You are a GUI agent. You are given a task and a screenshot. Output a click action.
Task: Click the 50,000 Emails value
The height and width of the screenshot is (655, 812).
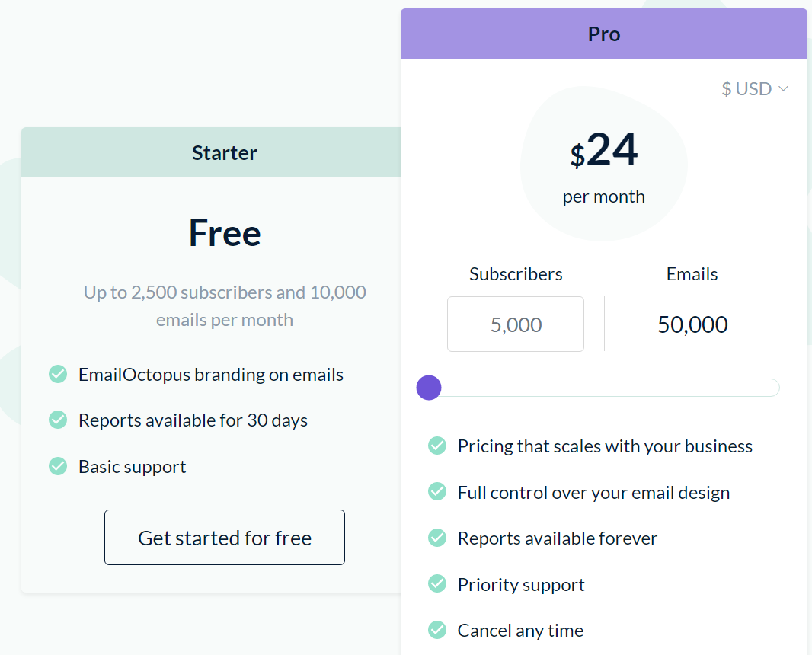[x=692, y=324]
